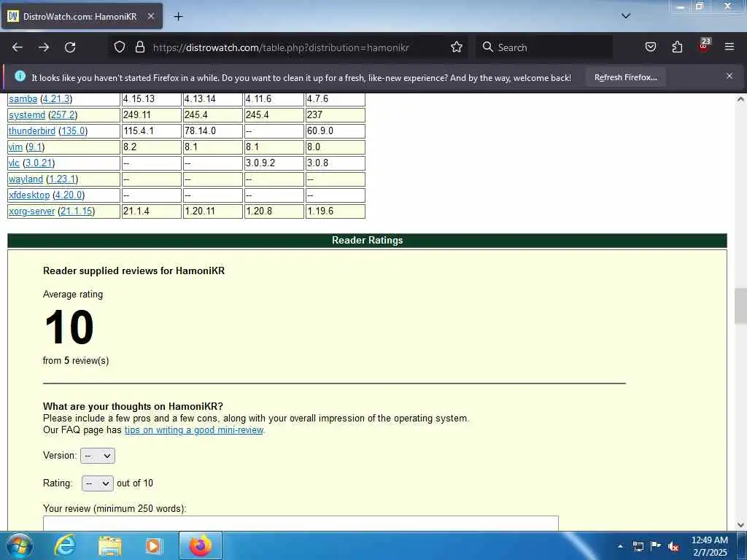Open xorg-server version 21.1.15 link
The image size is (747, 560).
(76, 211)
